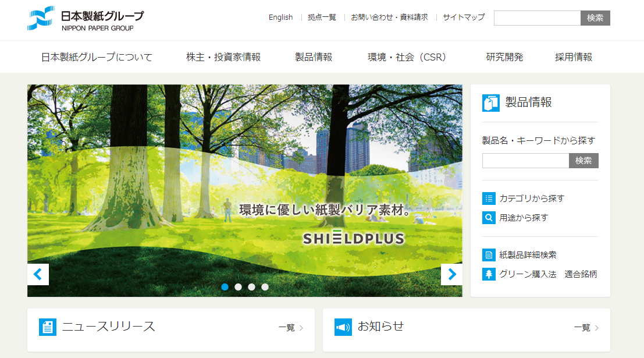Open 一覧 link for ニュースリリース
This screenshot has height=358, width=644.
291,328
